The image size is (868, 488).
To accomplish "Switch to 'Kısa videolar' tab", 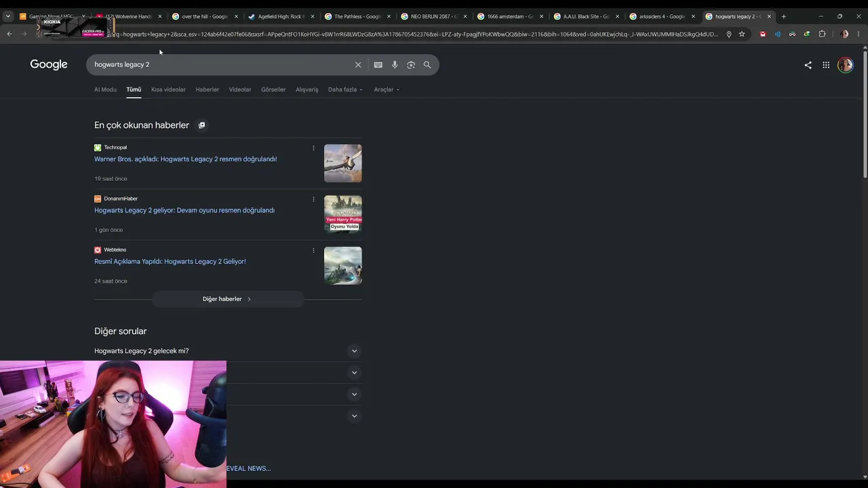I will coord(168,89).
